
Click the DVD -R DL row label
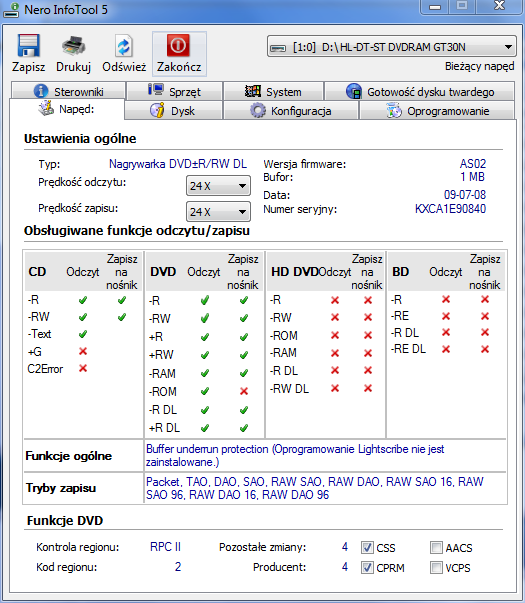163,410
